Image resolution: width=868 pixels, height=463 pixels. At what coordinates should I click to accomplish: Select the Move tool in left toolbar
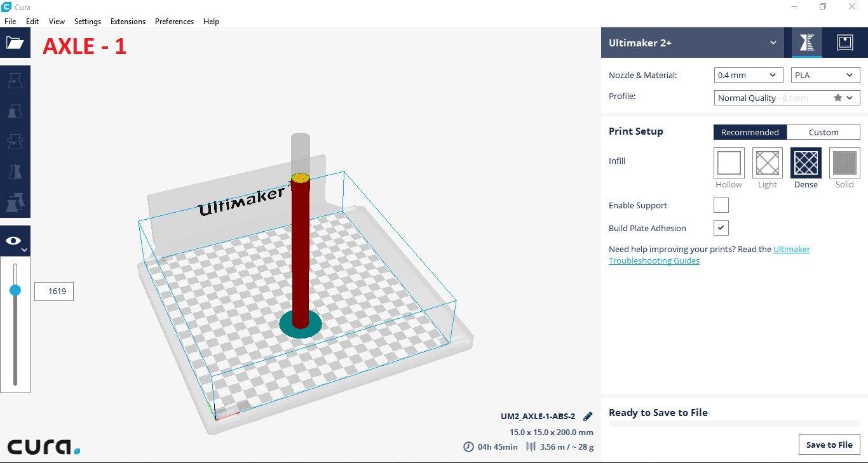click(x=15, y=80)
